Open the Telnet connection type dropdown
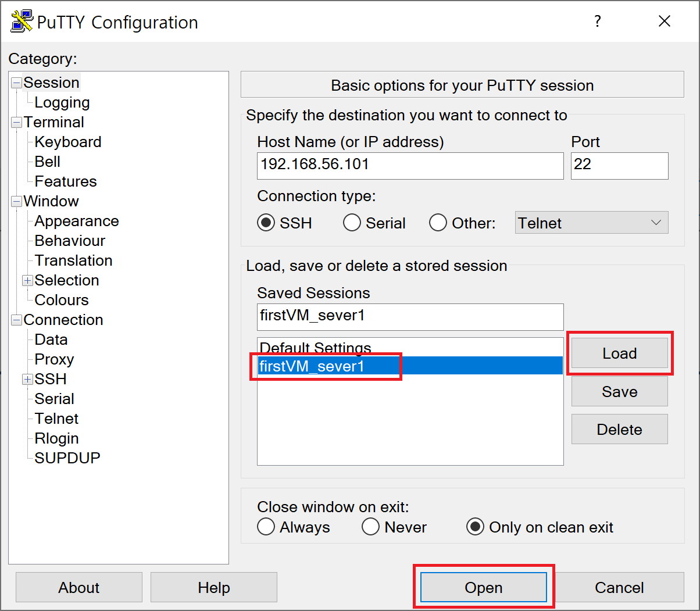 [591, 223]
